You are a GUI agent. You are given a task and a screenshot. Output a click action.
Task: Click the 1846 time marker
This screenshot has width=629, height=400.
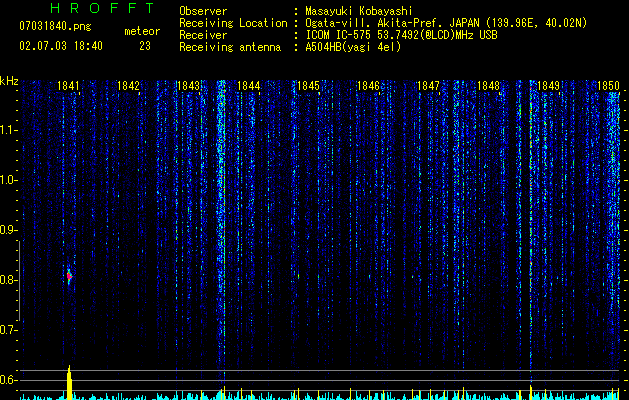tap(368, 85)
